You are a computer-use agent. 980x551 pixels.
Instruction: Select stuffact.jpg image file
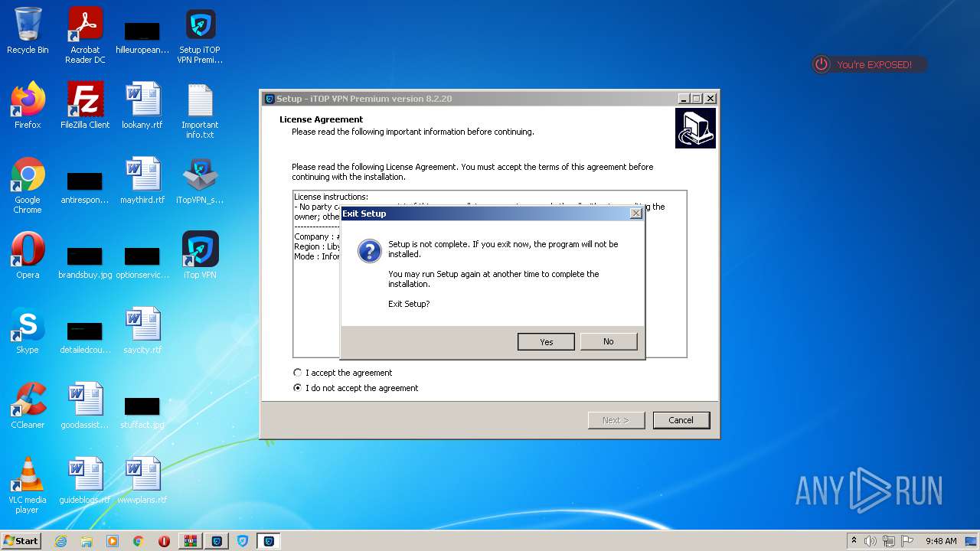(x=142, y=412)
